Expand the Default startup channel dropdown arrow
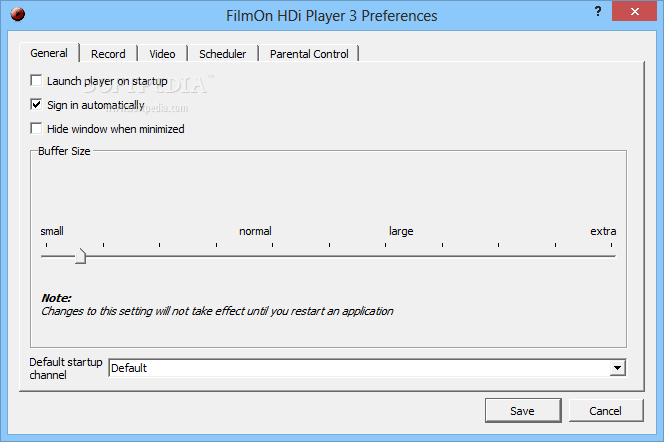This screenshot has height=442, width=664. point(617,368)
